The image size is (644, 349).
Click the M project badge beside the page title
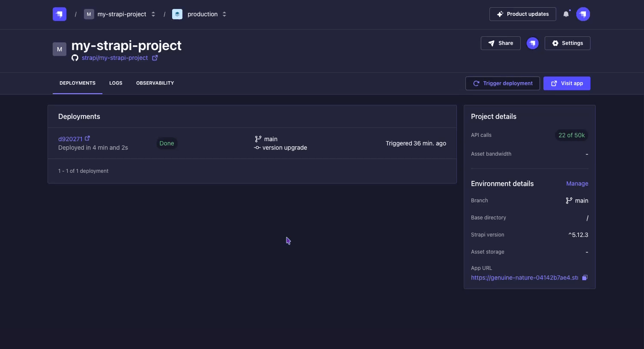tap(60, 49)
